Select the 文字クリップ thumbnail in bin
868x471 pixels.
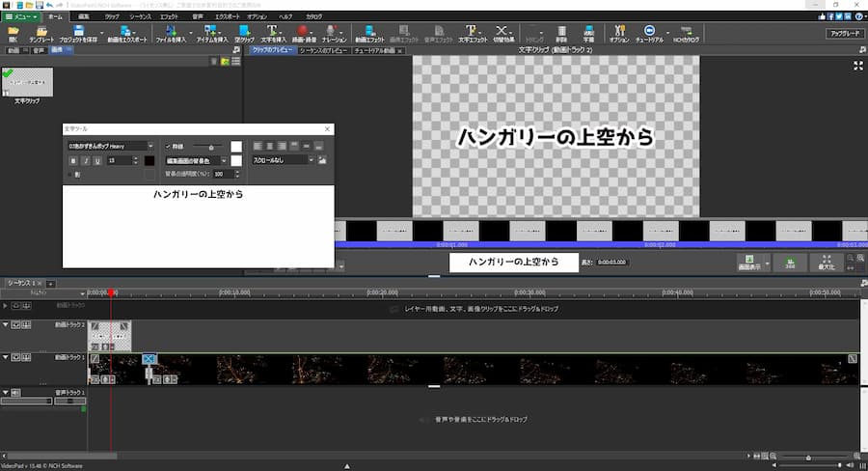[x=28, y=82]
